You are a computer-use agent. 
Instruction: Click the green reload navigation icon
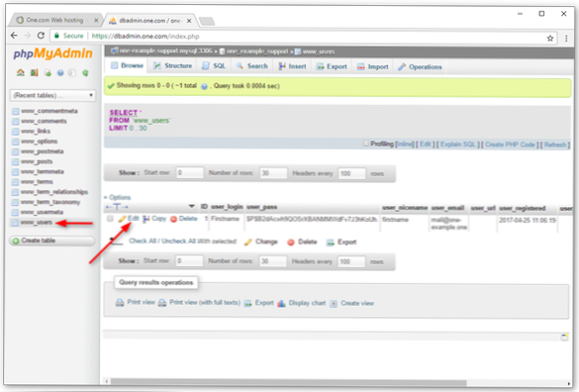[85, 73]
